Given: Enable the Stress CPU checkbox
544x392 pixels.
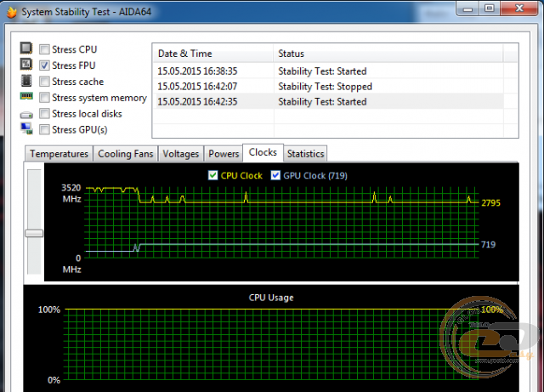Looking at the screenshot, I should coord(44,49).
